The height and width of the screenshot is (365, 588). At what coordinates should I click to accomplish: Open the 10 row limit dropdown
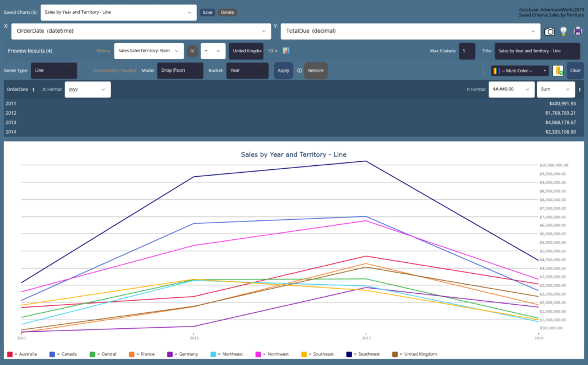click(x=273, y=51)
